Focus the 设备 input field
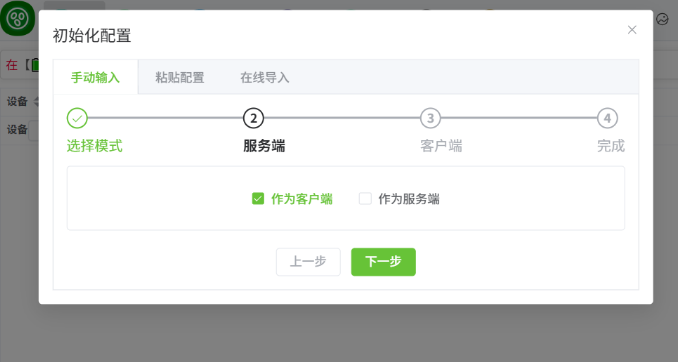678x362 pixels. (34, 130)
